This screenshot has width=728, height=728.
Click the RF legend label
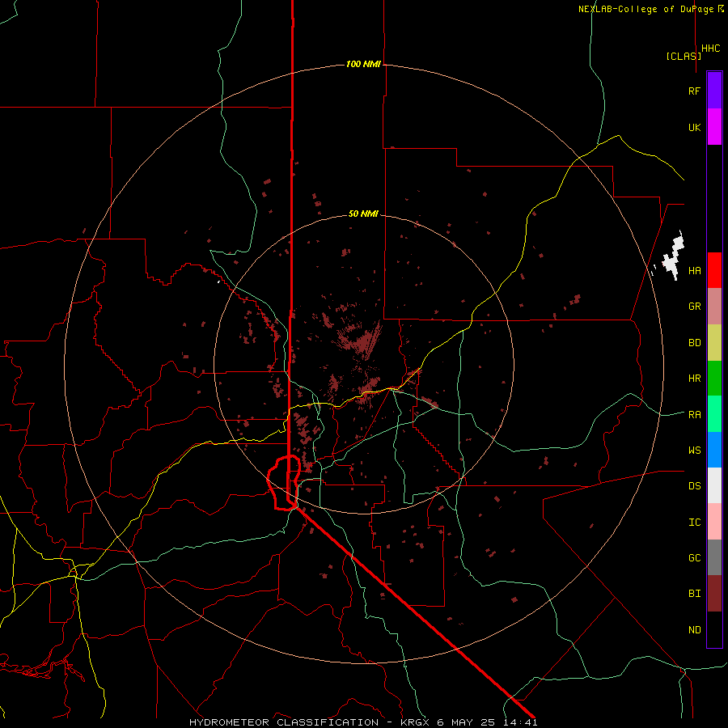tap(694, 91)
